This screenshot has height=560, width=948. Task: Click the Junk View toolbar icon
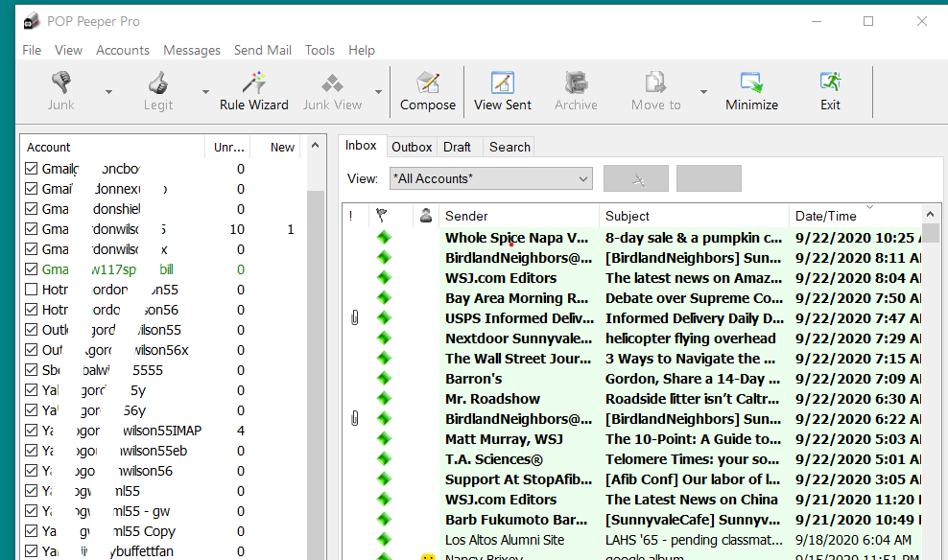coord(332,82)
